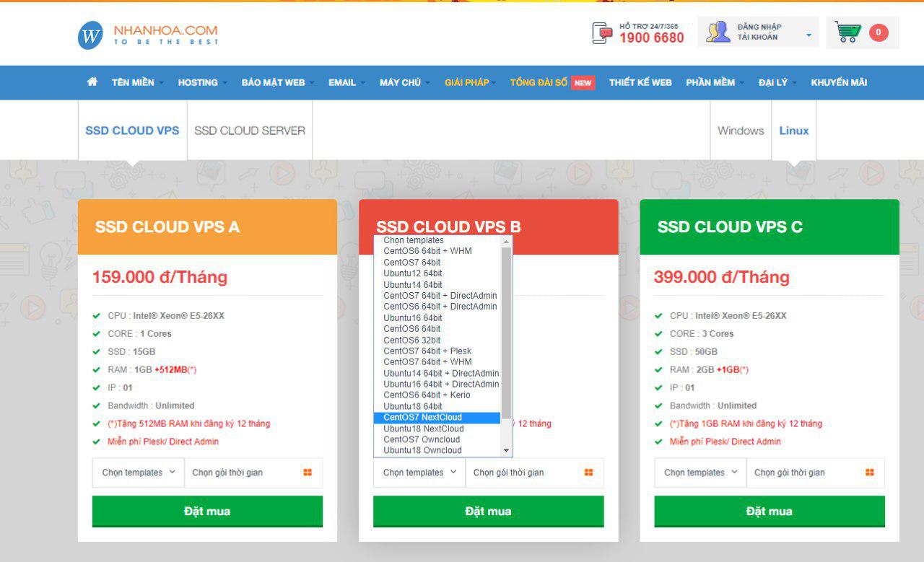Expand the account login dropdown arrow

tap(808, 35)
